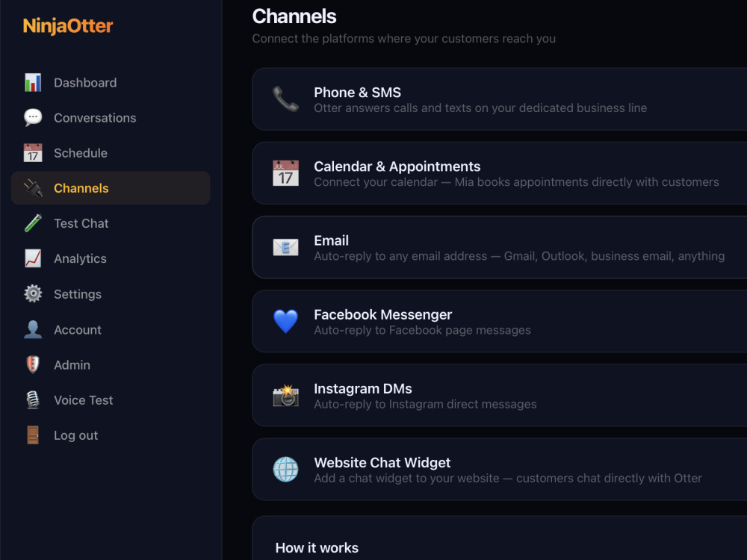Click the Test Chat test tube icon
This screenshot has width=747, height=560.
coord(33,223)
